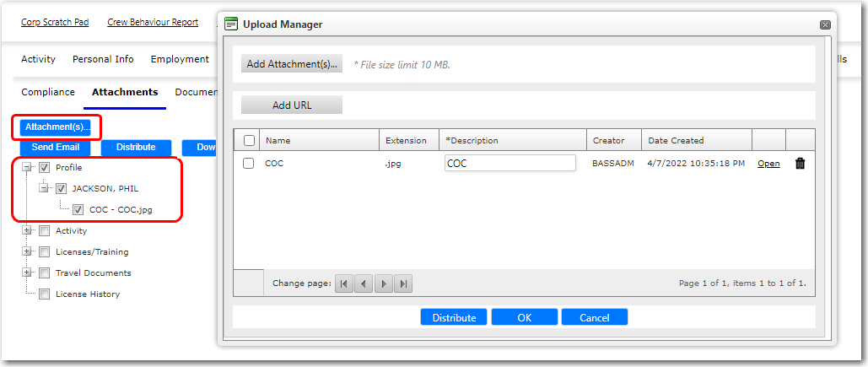Go to next page of attachments
This screenshot has height=367, width=868.
pos(383,284)
